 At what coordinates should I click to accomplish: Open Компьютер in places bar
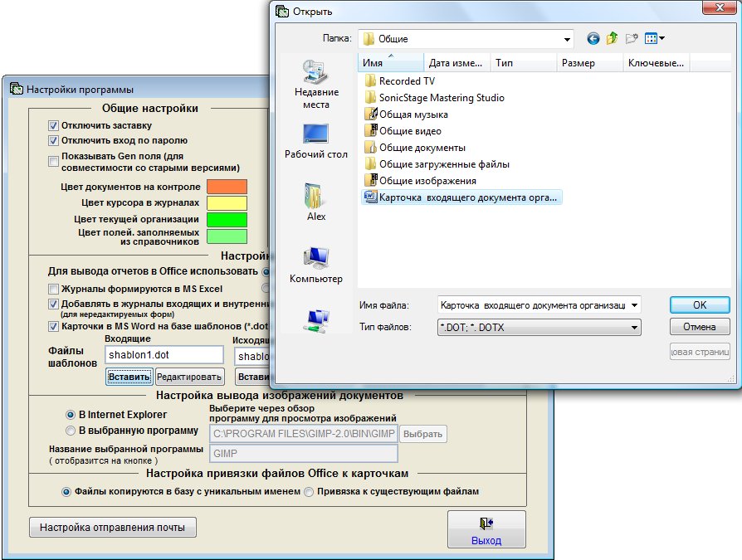pos(316,265)
